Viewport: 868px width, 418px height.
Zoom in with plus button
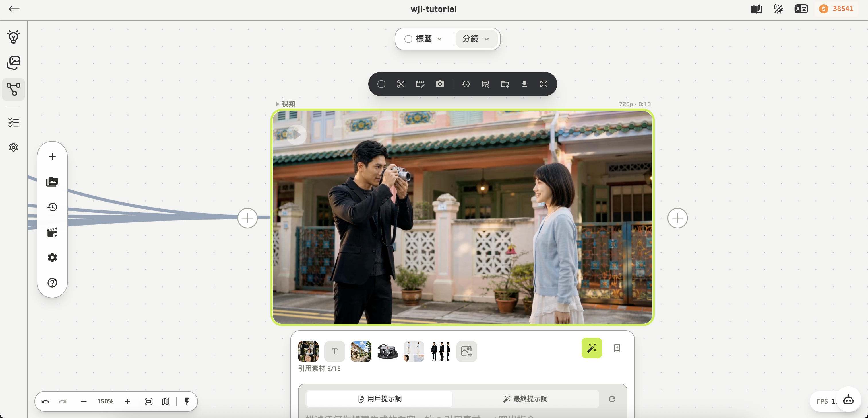tap(127, 401)
